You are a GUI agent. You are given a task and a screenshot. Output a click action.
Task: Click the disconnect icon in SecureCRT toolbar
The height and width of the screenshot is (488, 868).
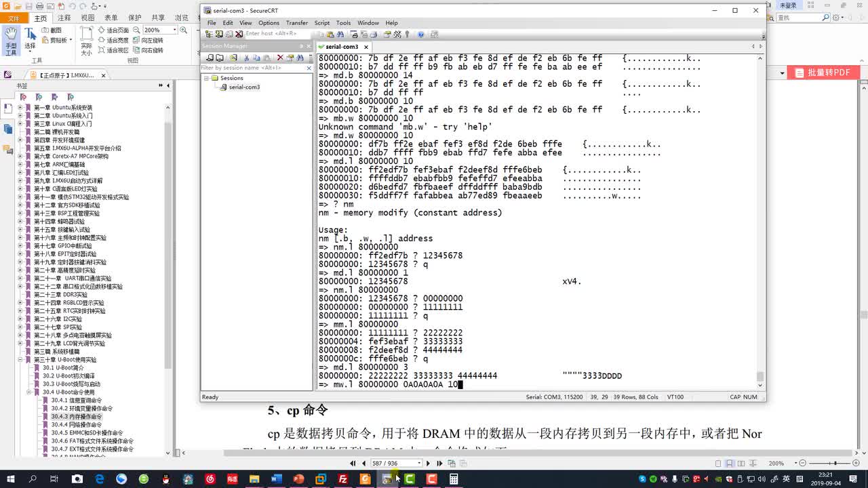click(239, 34)
